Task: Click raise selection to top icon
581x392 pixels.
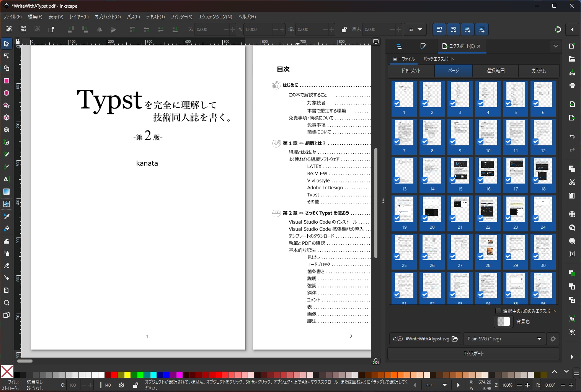Action: 132,29
